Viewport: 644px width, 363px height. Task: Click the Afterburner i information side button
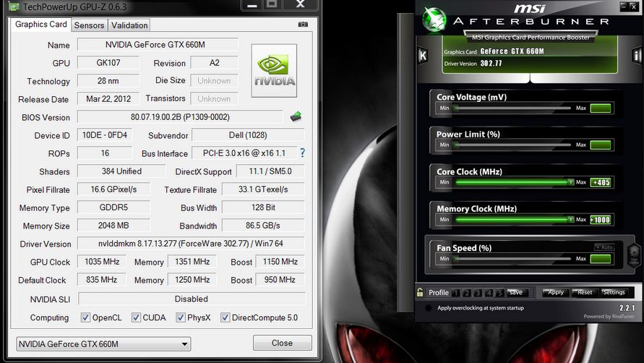tap(637, 56)
